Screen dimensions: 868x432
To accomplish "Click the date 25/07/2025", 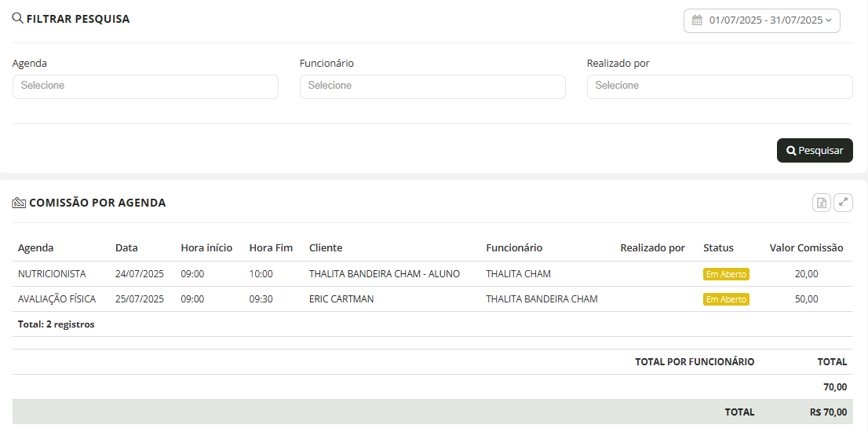I will point(140,299).
